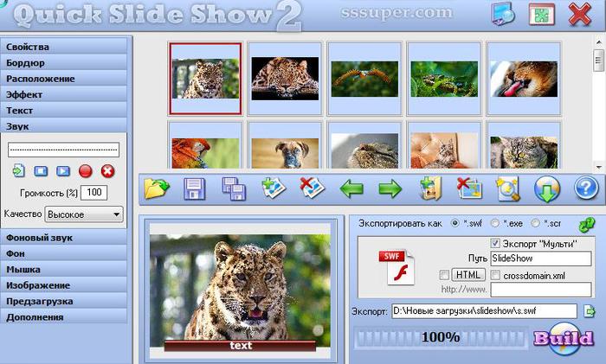Select the flying bird thumbnail
The width and height of the screenshot is (606, 364).
pos(364,79)
